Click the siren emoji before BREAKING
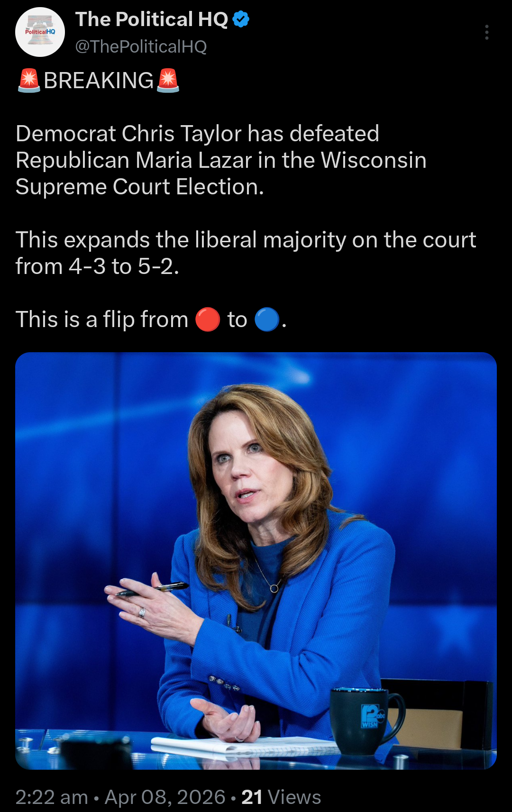 (29, 81)
